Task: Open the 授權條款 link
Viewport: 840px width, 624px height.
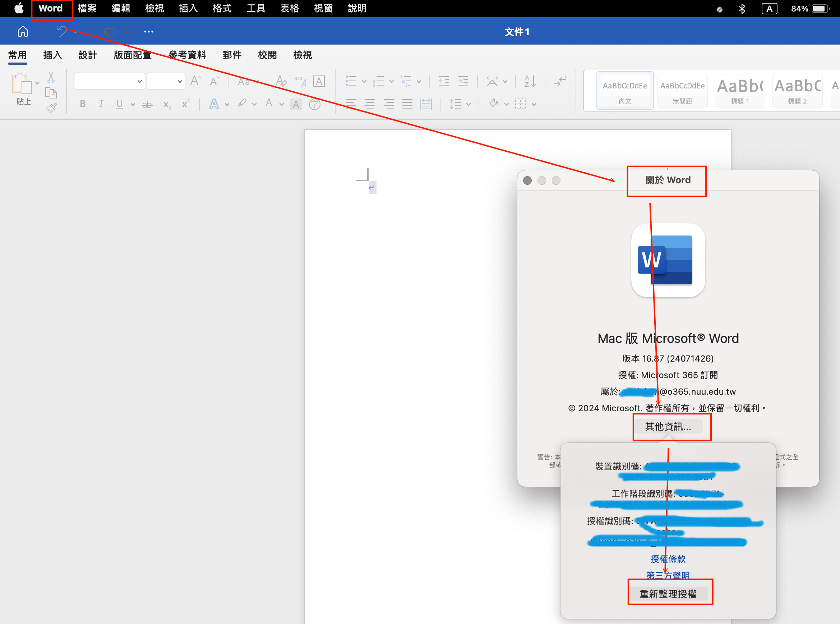Action: 668,559
